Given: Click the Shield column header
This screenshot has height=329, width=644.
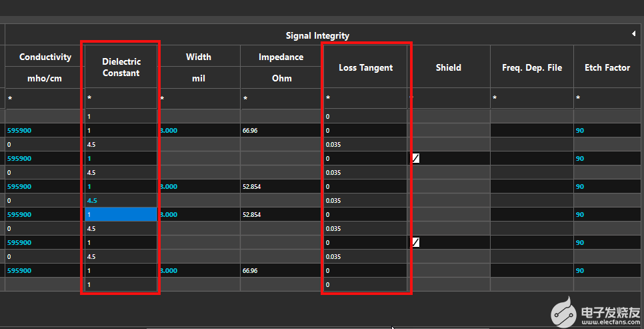Looking at the screenshot, I should click(448, 67).
